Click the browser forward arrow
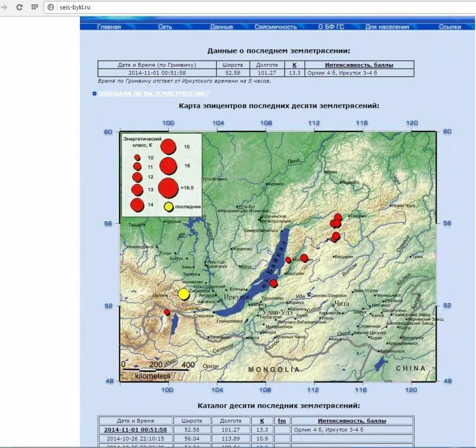476x448 pixels. coord(4,7)
